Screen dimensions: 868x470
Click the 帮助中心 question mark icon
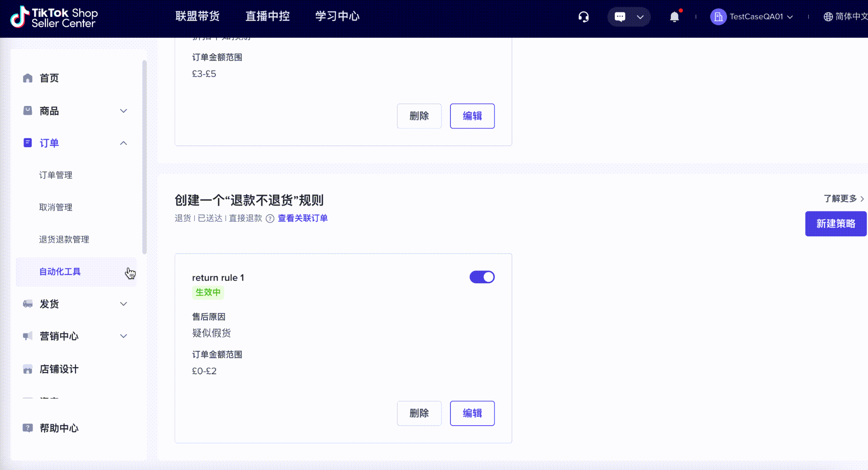[27, 428]
